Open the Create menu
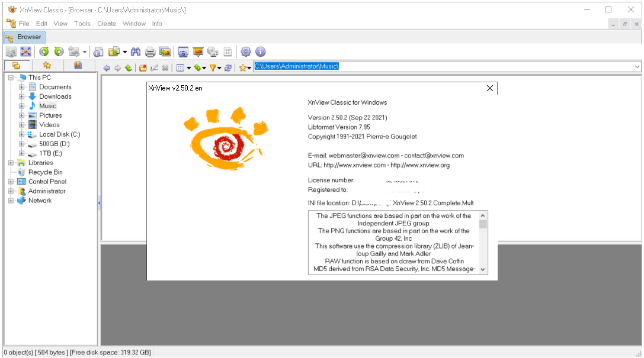The height and width of the screenshot is (358, 644). pos(107,24)
